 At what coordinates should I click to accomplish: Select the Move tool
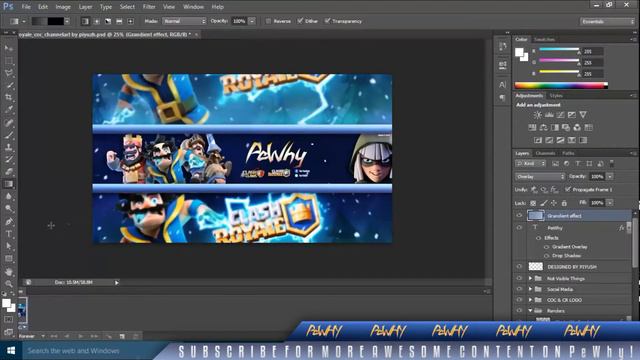[x=9, y=48]
